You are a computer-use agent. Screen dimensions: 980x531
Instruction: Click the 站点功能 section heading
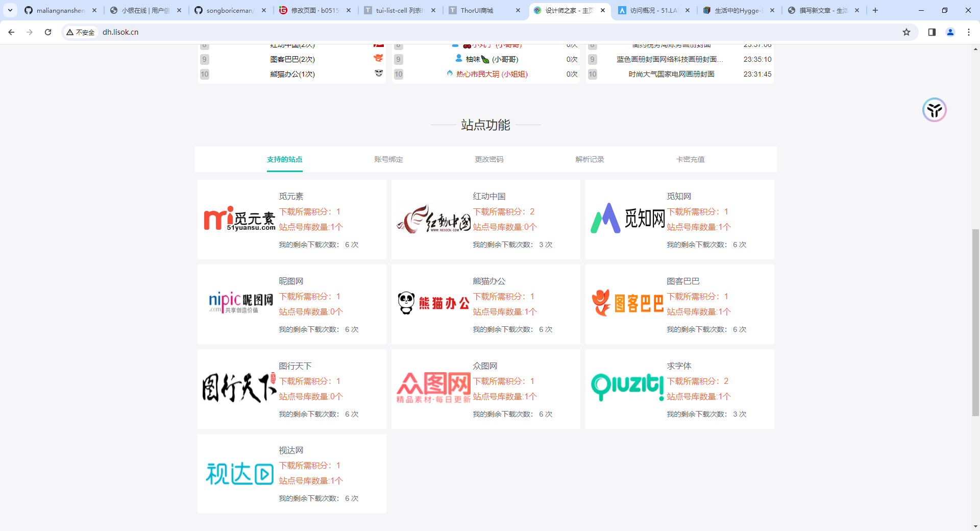pyautogui.click(x=485, y=125)
